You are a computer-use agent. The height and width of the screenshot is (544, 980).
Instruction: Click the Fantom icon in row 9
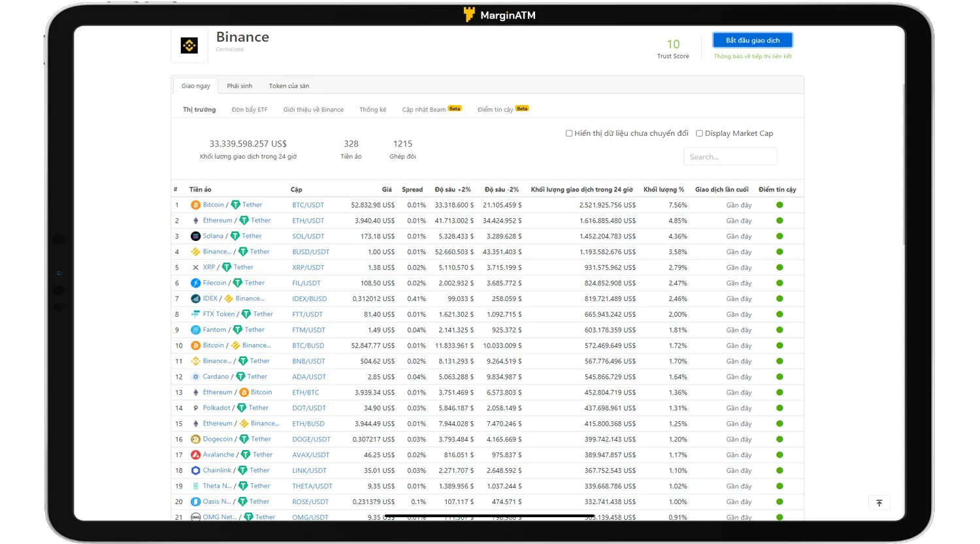(195, 330)
